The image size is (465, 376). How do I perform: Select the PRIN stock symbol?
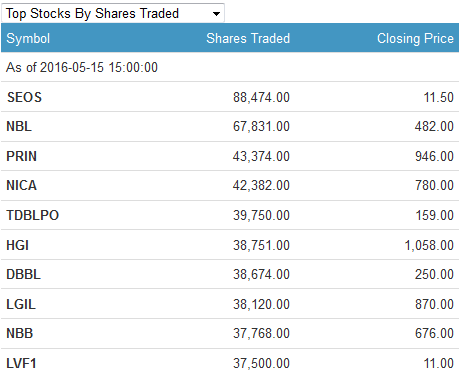click(22, 156)
